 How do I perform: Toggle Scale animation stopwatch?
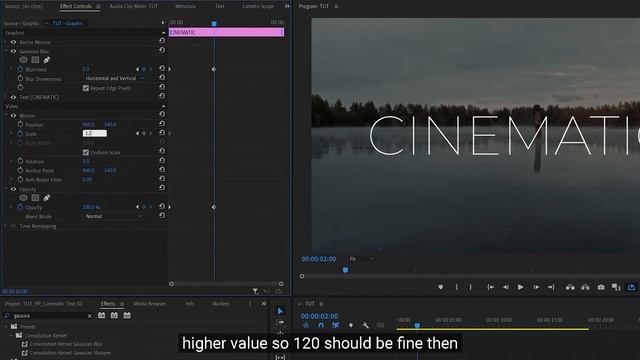click(x=20, y=133)
